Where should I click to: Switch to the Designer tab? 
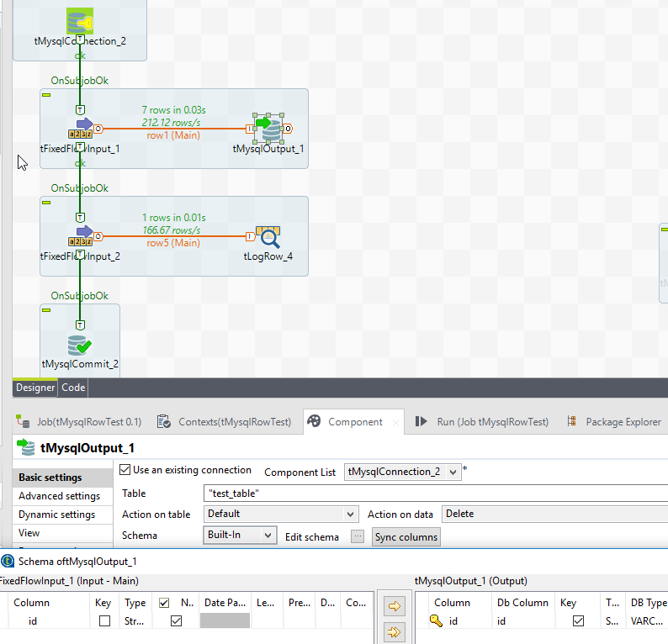(35, 388)
